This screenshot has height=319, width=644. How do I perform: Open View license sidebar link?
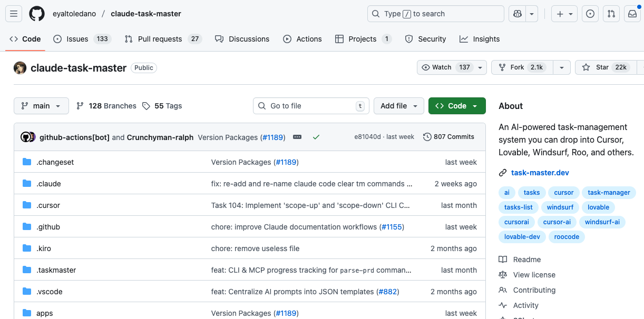527,275
